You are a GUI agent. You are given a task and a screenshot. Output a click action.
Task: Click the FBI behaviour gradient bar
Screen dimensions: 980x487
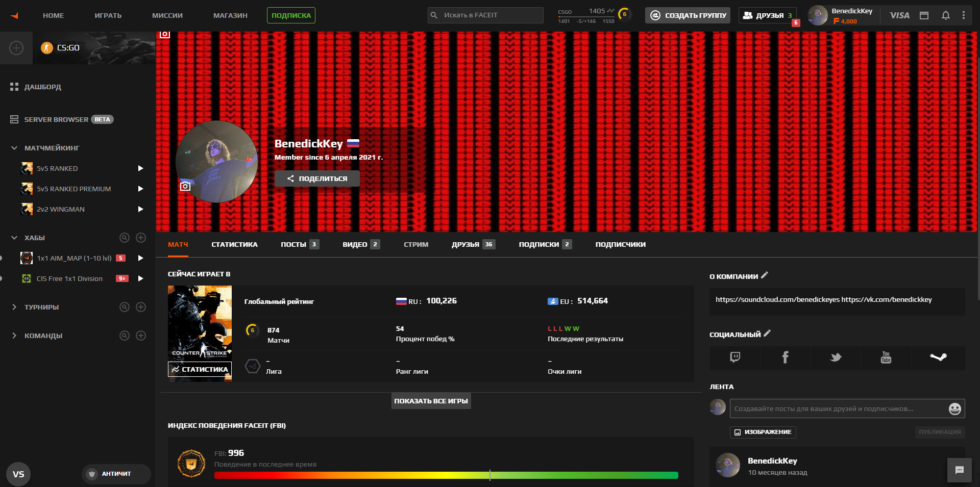click(x=446, y=475)
